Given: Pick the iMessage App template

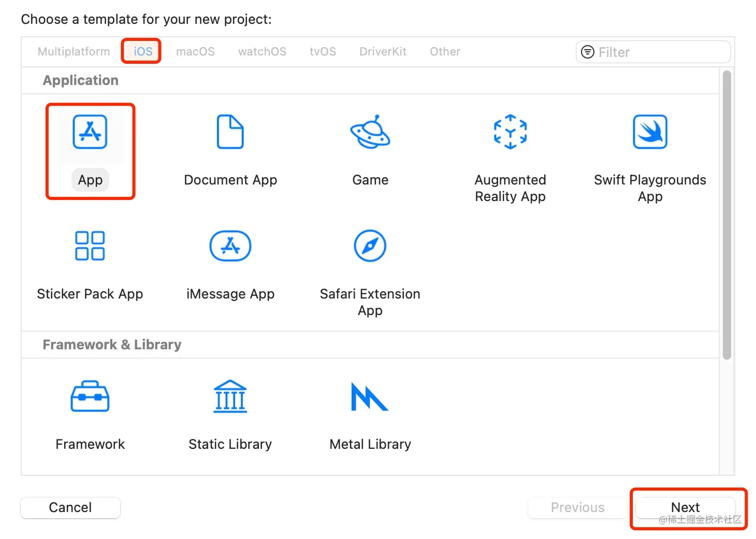Looking at the screenshot, I should pyautogui.click(x=230, y=246).
